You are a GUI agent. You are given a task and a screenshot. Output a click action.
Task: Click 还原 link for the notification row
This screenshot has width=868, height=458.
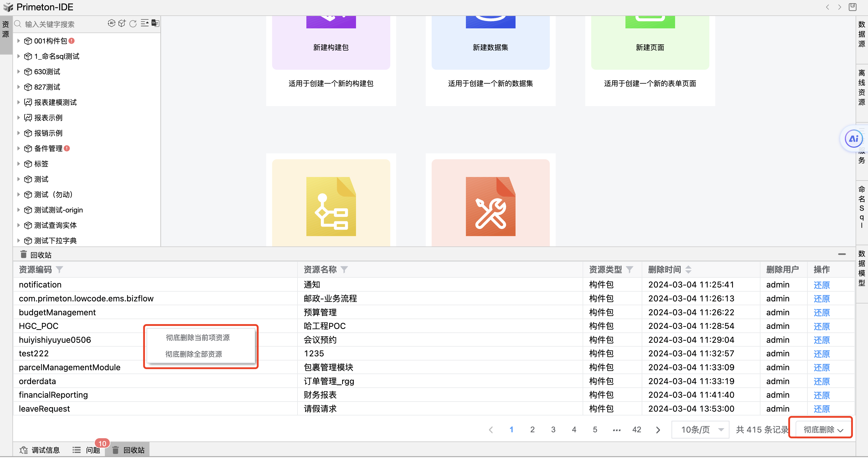click(x=822, y=285)
